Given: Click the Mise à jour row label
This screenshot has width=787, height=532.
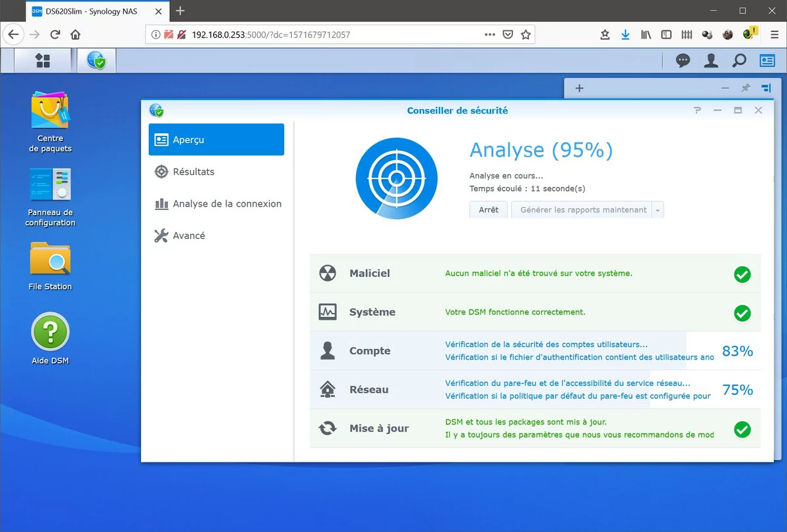Looking at the screenshot, I should (x=379, y=428).
